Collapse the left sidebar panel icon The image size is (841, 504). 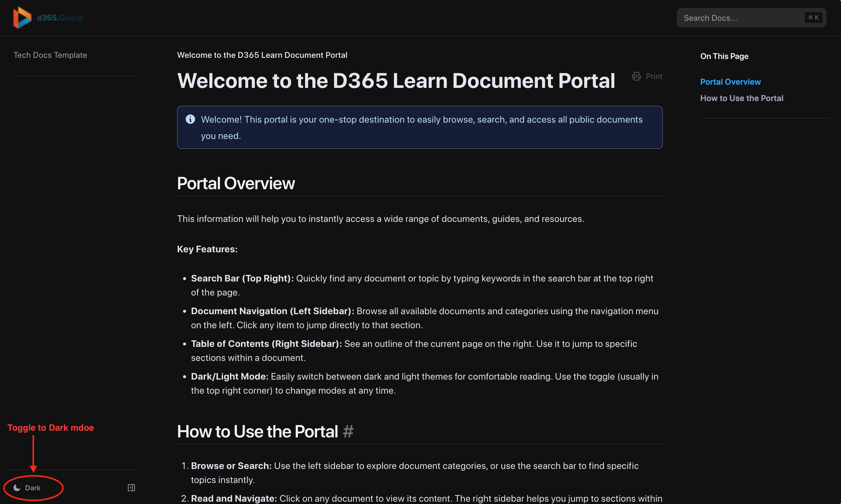tap(131, 488)
